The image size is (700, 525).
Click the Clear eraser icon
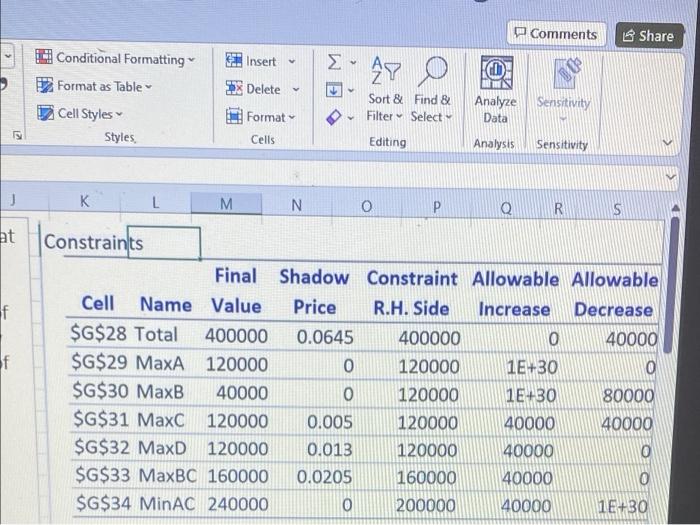334,117
